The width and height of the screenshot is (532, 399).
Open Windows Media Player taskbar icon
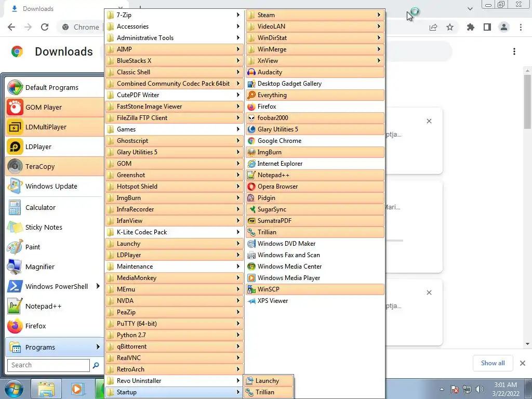77,389
